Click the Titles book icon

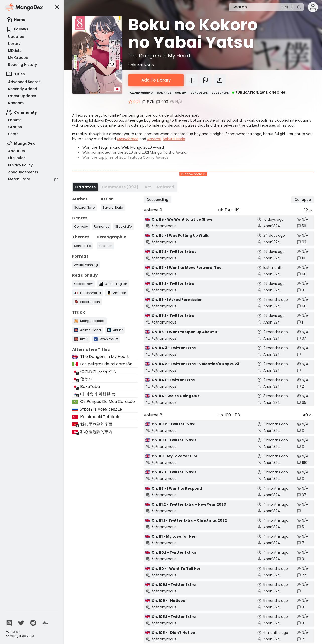point(9,74)
